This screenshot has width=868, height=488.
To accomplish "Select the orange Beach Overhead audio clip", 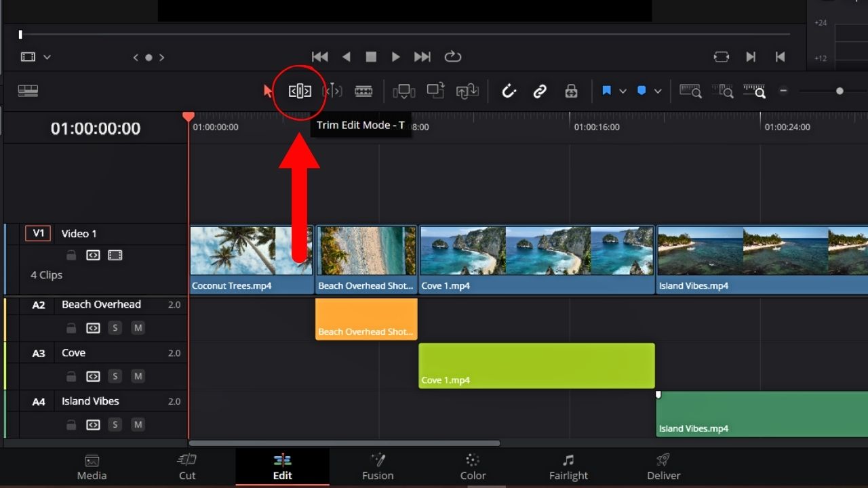I will 366,319.
